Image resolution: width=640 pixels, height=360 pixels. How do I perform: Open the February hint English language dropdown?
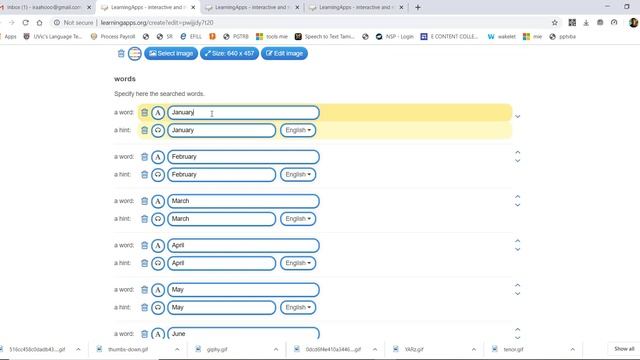pos(298,175)
